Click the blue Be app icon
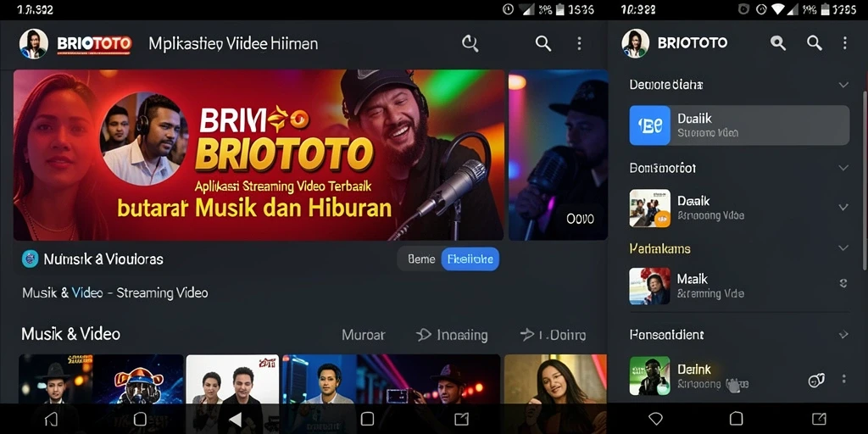This screenshot has width=868, height=434. click(650, 125)
